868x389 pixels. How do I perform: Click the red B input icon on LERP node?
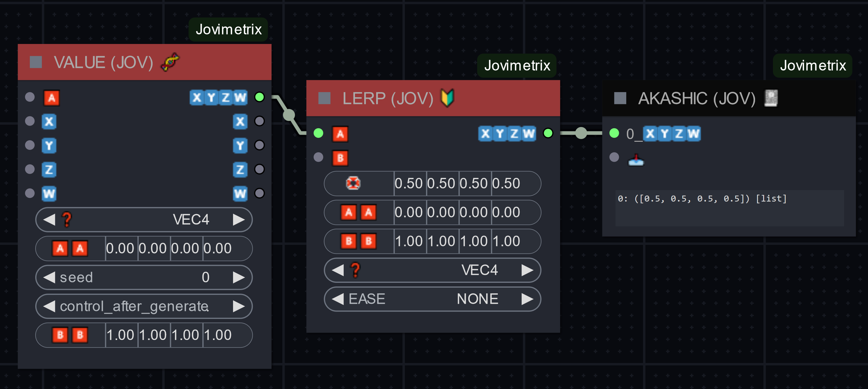340,158
